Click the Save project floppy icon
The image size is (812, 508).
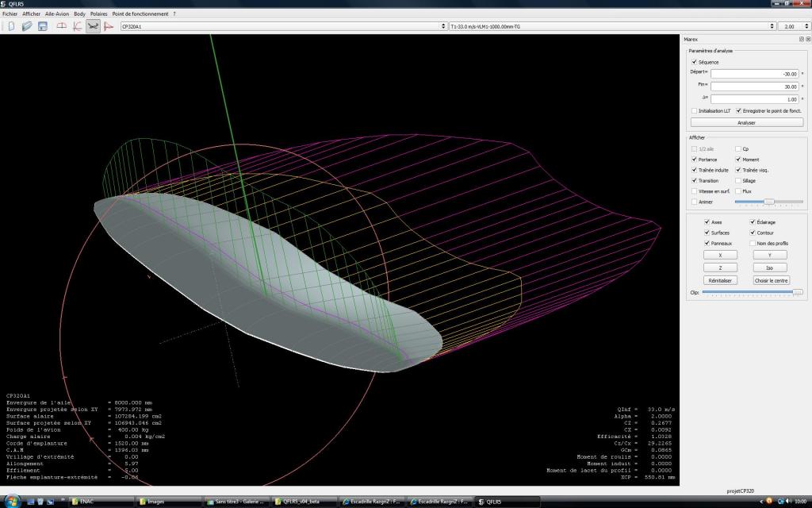click(43, 26)
